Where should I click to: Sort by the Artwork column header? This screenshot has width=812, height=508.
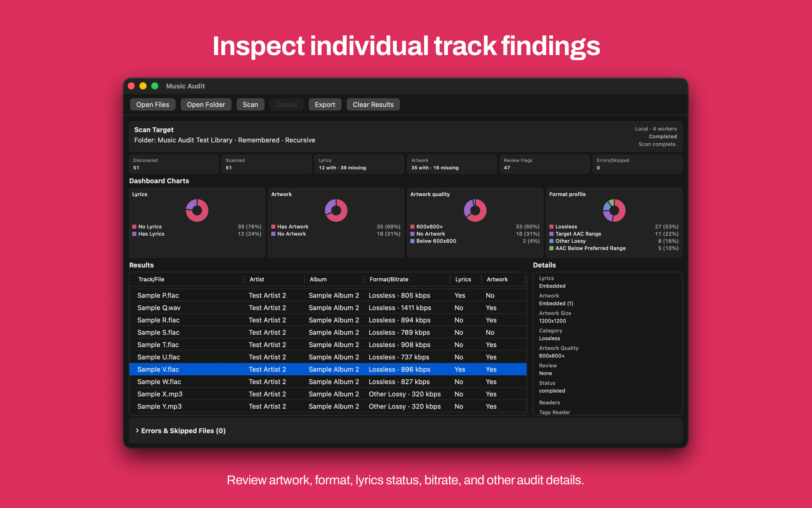[503, 279]
